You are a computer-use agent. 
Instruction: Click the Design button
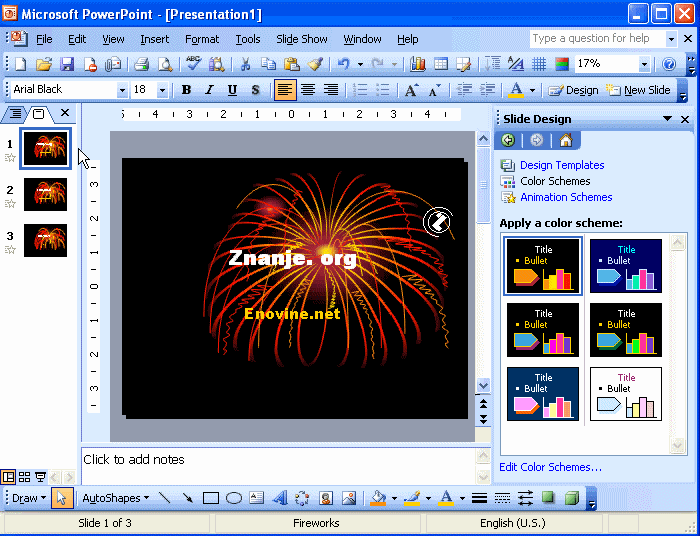573,90
